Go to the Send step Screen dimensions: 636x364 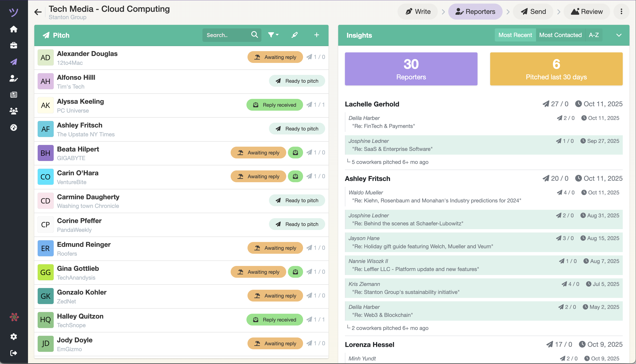point(533,12)
